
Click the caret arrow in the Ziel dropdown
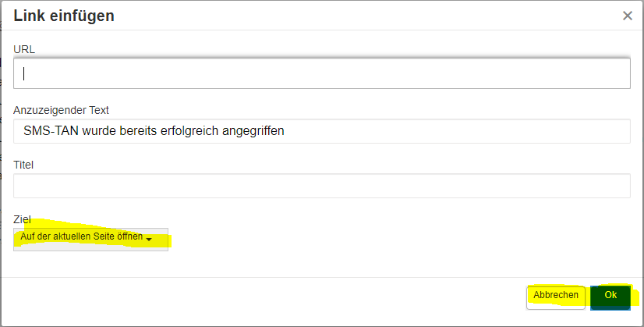pyautogui.click(x=149, y=240)
